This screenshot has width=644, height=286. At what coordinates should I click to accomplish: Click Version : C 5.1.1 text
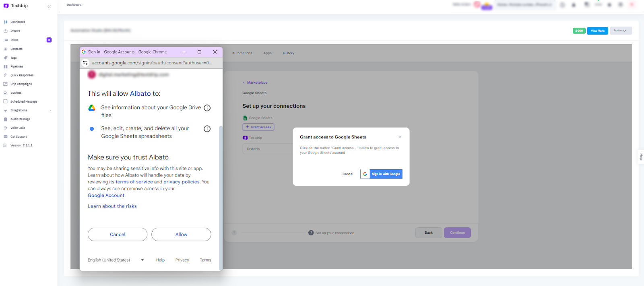[21, 146]
